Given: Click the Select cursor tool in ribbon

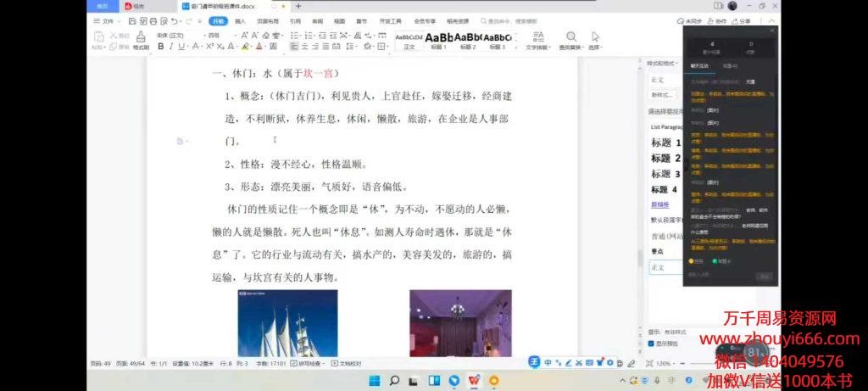Looking at the screenshot, I should 595,39.
